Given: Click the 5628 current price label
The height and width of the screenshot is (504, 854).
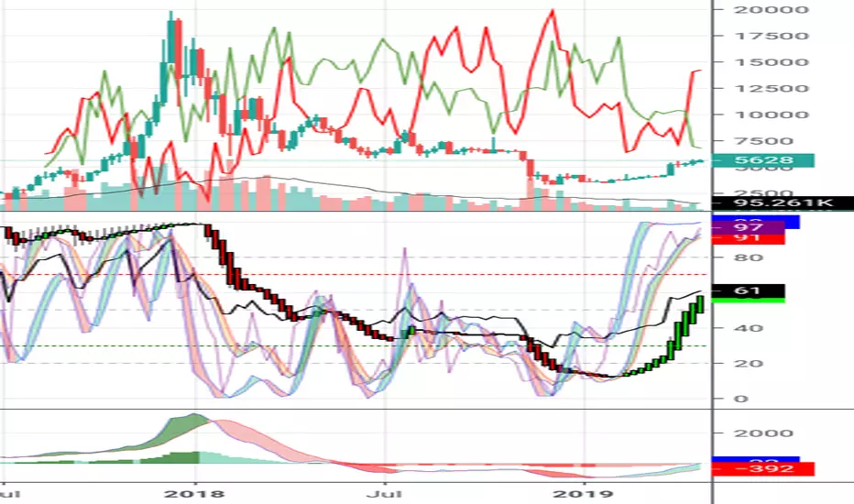Looking at the screenshot, I should coord(763,160).
